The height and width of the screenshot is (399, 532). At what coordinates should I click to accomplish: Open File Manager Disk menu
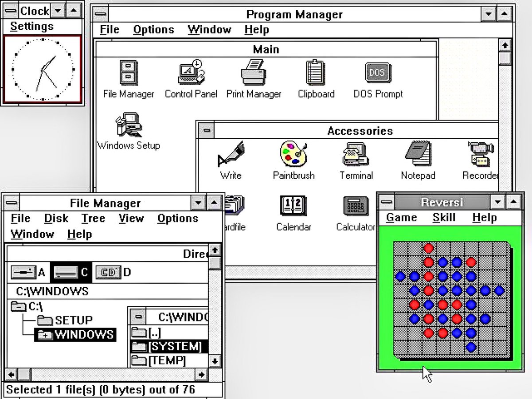click(56, 219)
